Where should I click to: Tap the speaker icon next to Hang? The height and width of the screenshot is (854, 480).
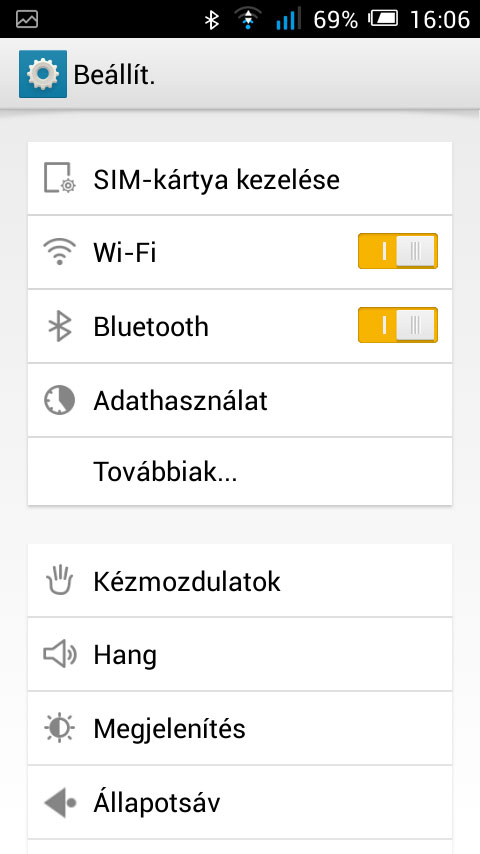point(59,654)
